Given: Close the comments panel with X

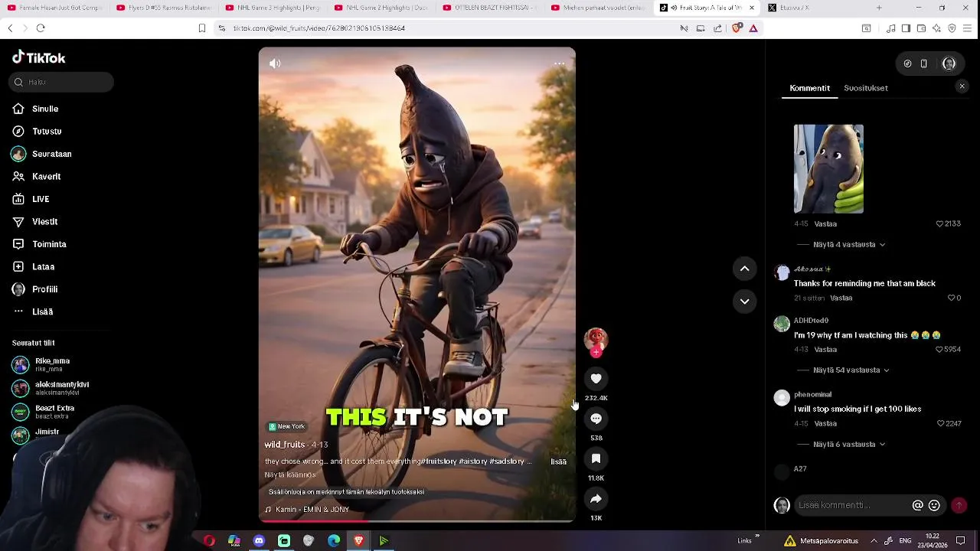Looking at the screenshot, I should [x=962, y=86].
